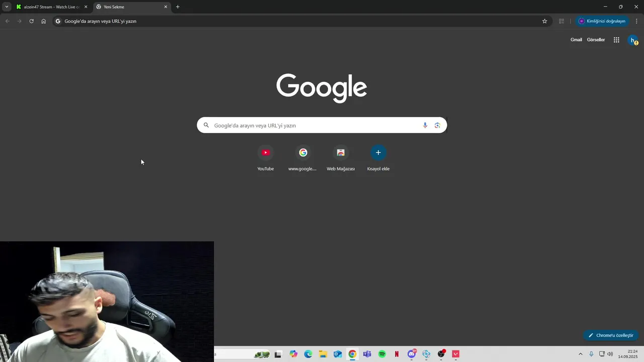
Task: Open File Explorer from the taskbar
Action: [x=323, y=354]
